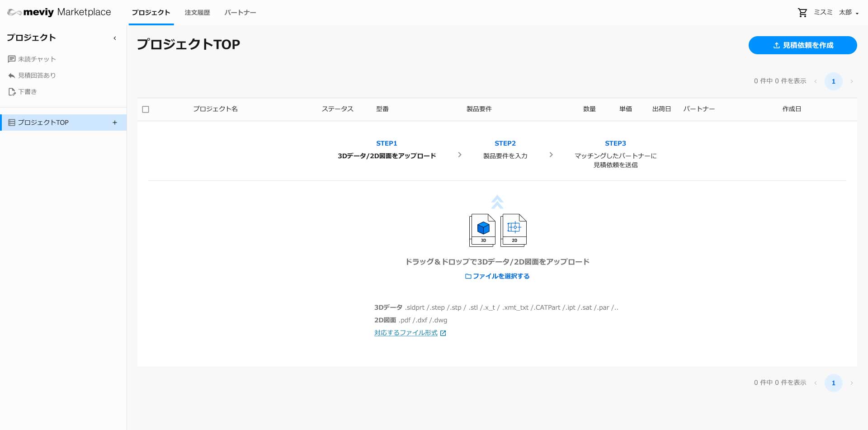This screenshot has height=430, width=868.
Task: Click the プロジェクト名 column header
Action: (x=215, y=109)
